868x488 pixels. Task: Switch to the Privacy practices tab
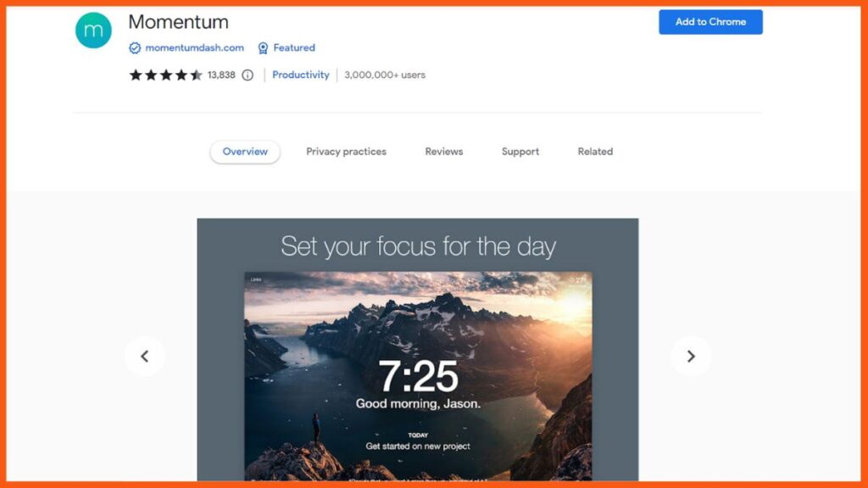346,152
